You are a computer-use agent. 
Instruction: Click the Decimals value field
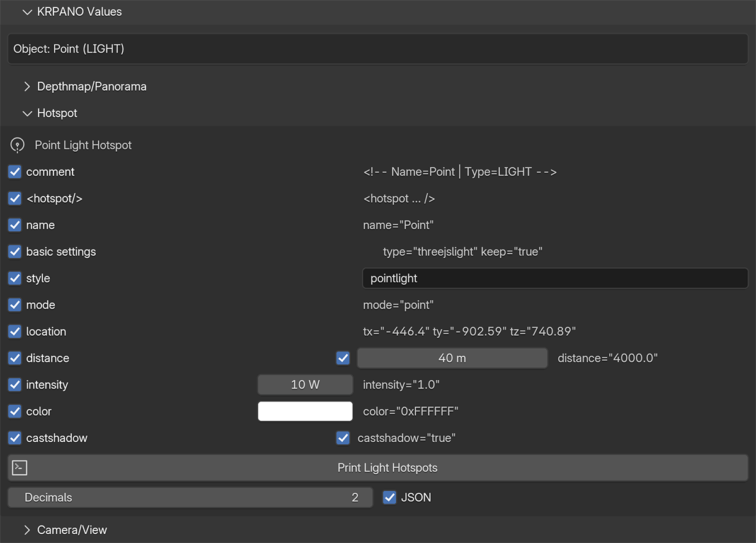pyautogui.click(x=190, y=498)
